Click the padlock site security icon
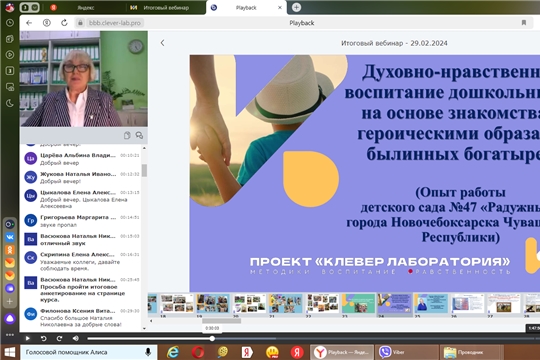 80,23
